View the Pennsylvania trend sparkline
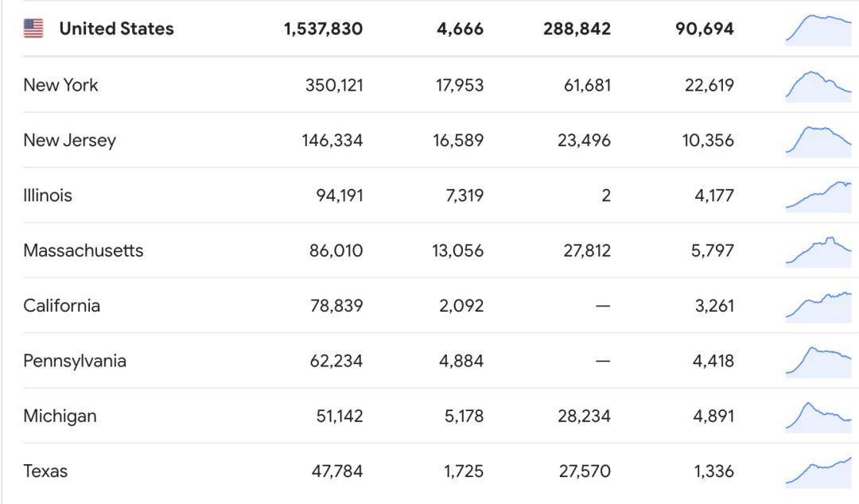 pyautogui.click(x=818, y=361)
